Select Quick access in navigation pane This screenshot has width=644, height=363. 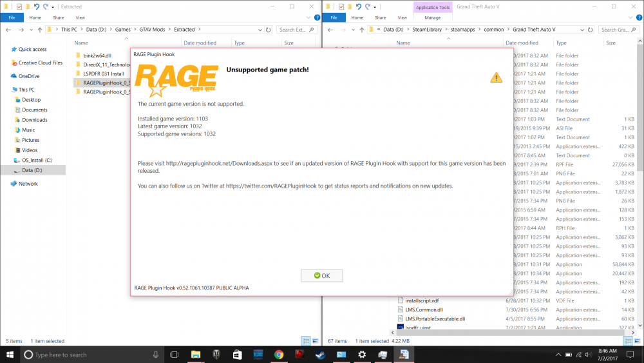[32, 50]
